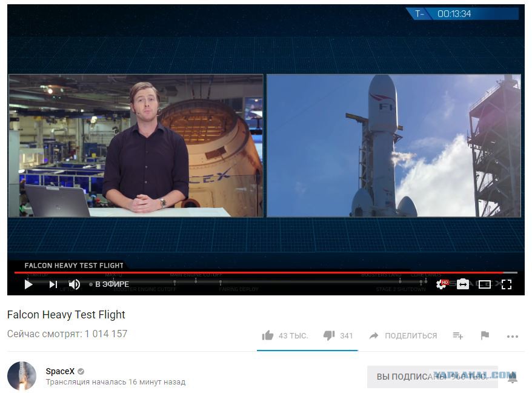Click the 'Трансляция началась 16 минут назад' text

(116, 382)
